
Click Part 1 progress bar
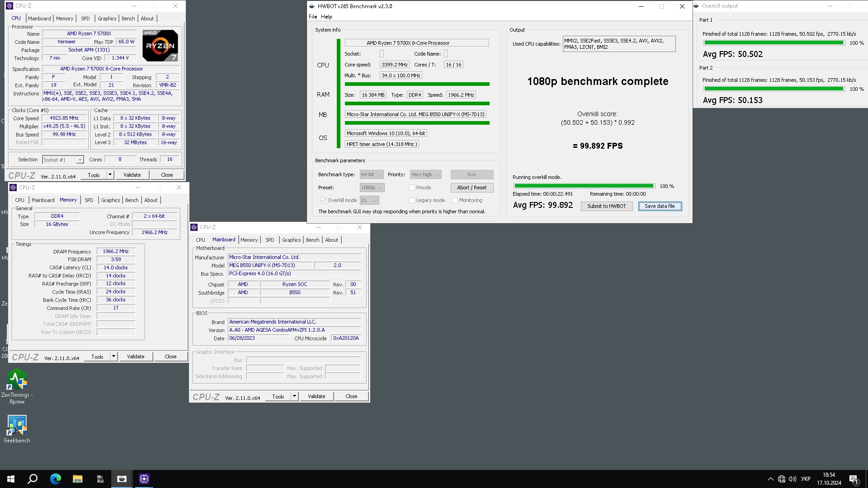click(774, 43)
